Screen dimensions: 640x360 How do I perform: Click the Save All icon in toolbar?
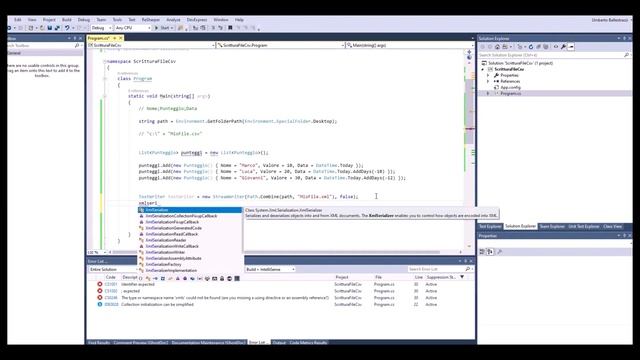[x=57, y=28]
